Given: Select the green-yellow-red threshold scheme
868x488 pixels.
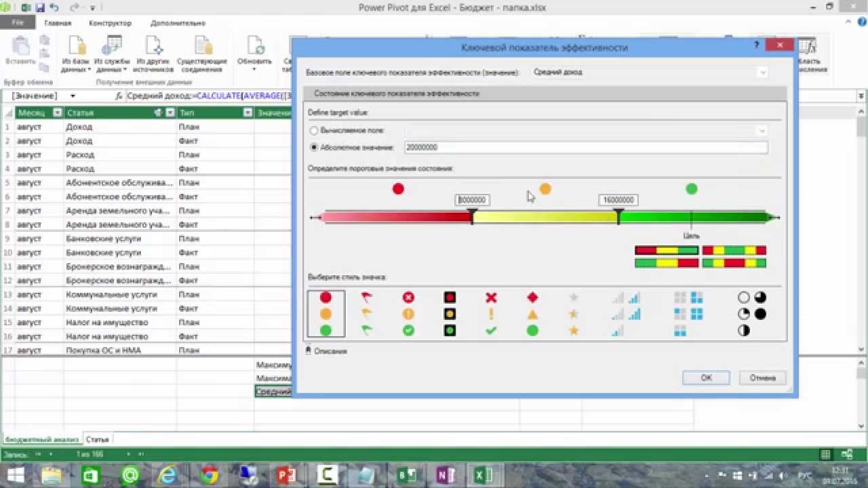Looking at the screenshot, I should tap(666, 263).
